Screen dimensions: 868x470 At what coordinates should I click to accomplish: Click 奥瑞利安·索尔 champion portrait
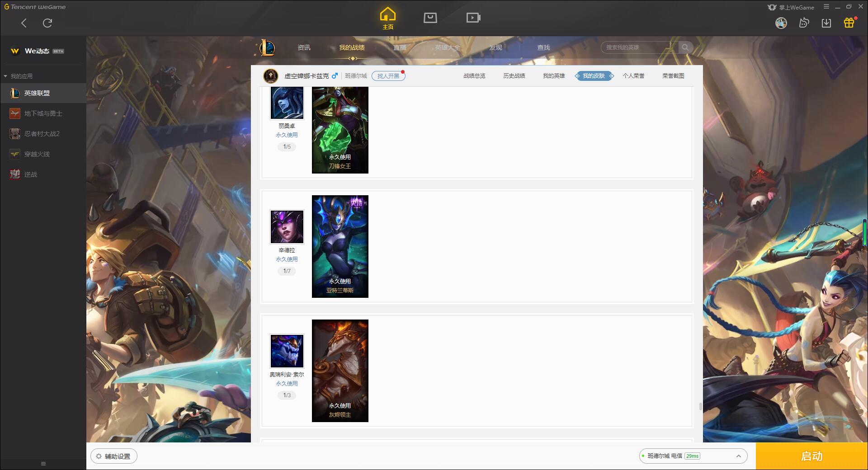(x=287, y=351)
